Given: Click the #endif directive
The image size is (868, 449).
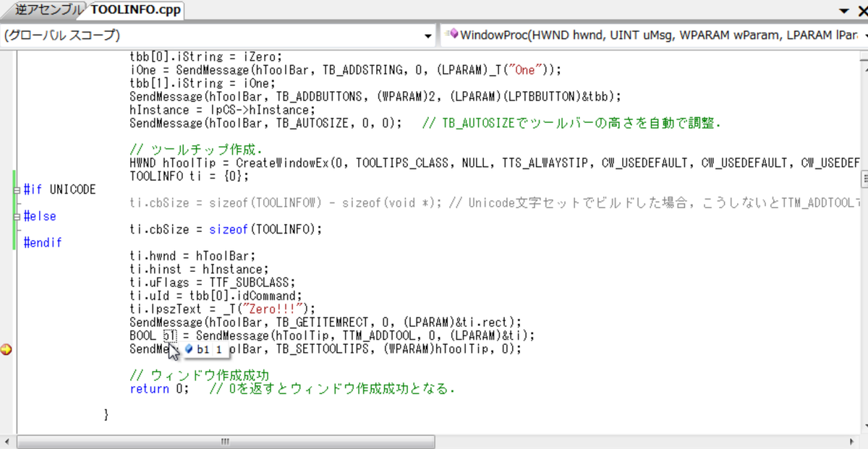Looking at the screenshot, I should [43, 243].
